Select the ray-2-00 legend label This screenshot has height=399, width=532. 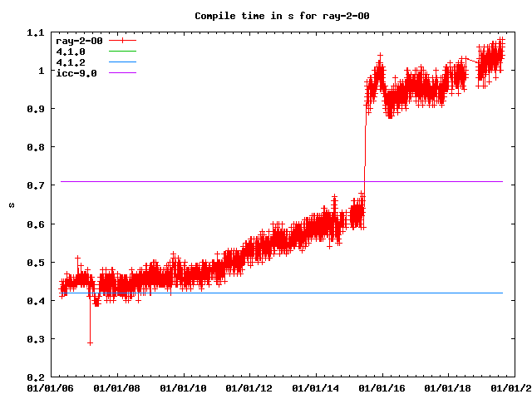tap(78, 40)
